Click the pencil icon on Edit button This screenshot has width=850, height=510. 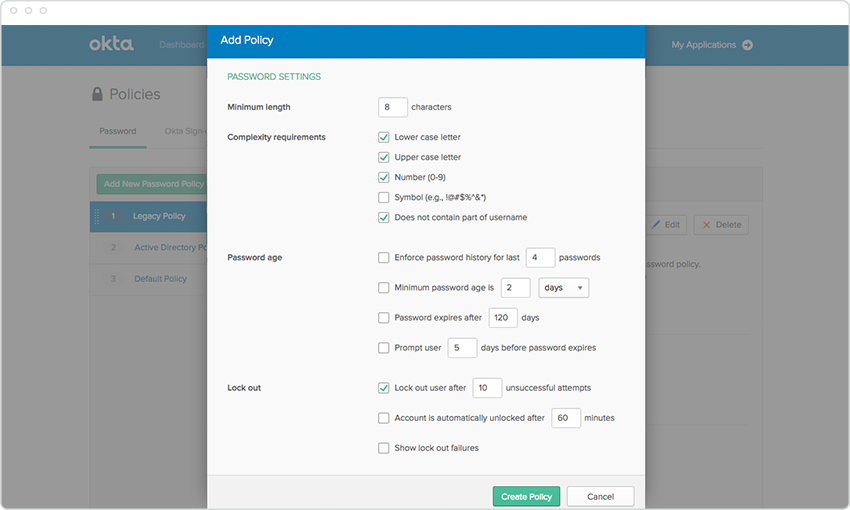[656, 225]
